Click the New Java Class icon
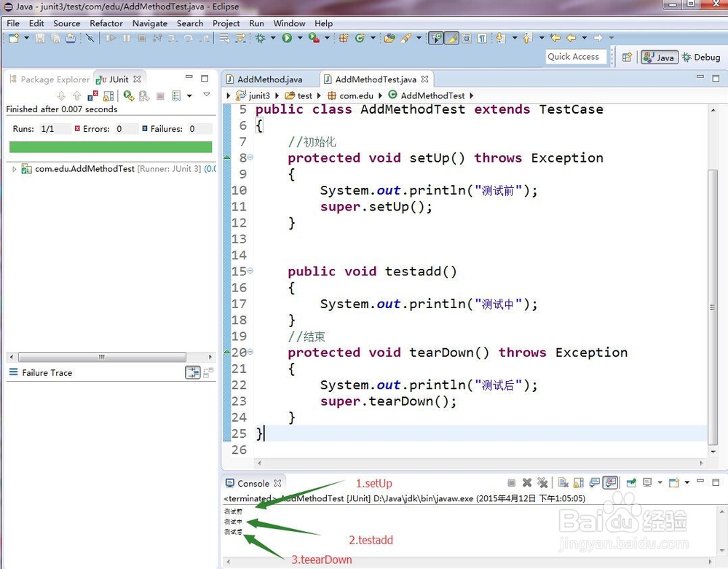This screenshot has height=569, width=728. coord(360,38)
